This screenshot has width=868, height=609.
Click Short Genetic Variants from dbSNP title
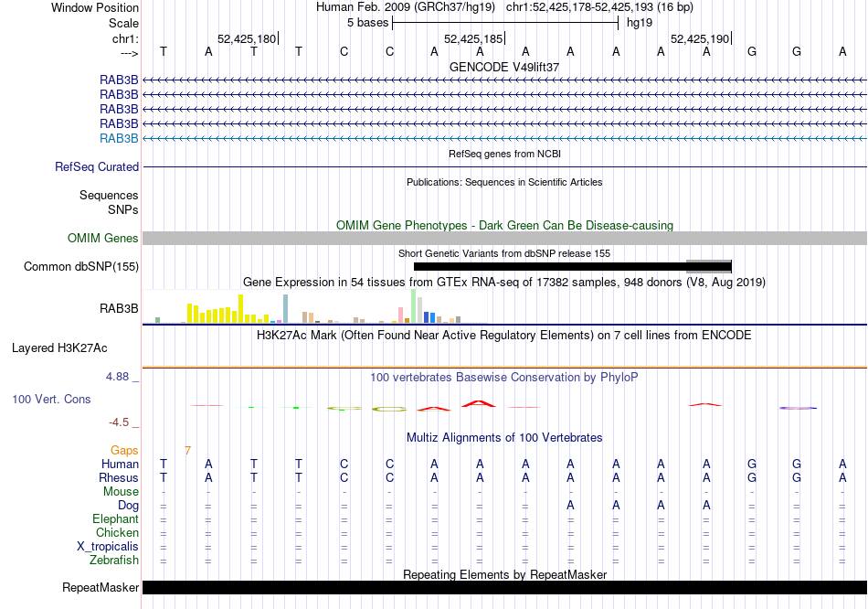(504, 254)
